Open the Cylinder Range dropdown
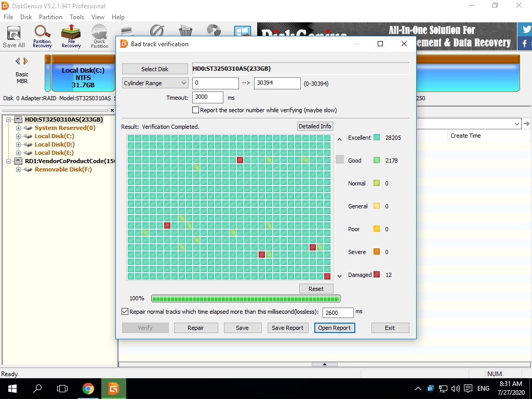The width and height of the screenshot is (532, 399). (x=155, y=83)
